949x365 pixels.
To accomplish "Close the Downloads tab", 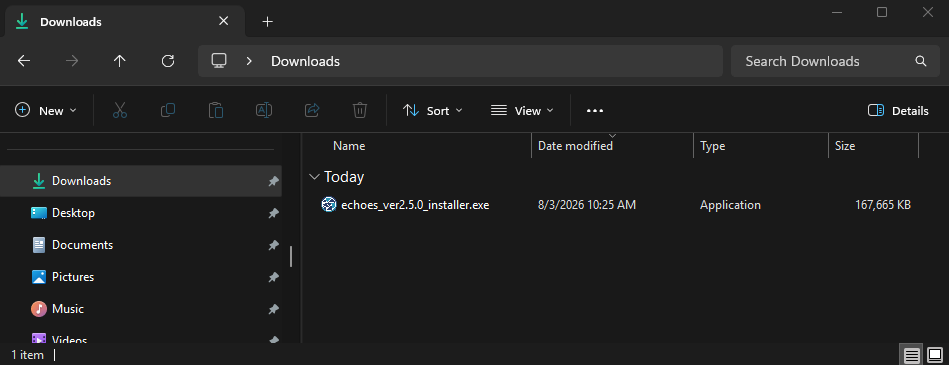I will 223,21.
